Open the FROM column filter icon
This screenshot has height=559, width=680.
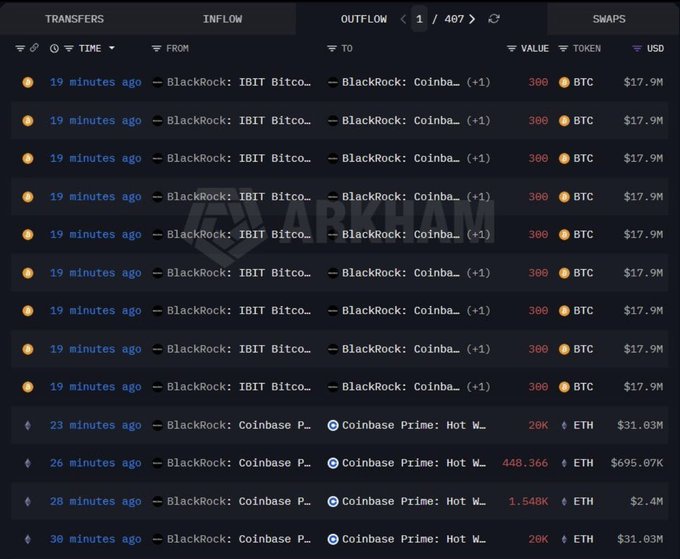(157, 49)
